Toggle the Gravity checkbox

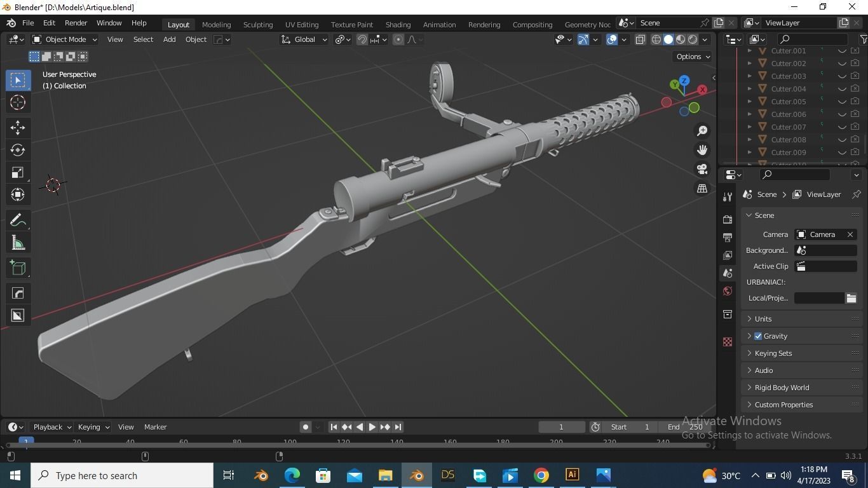click(x=758, y=336)
